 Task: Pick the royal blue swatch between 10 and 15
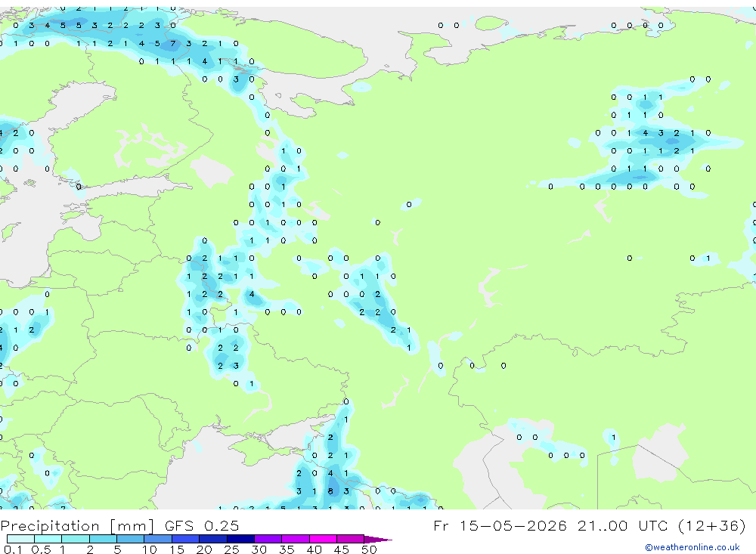coord(158,539)
